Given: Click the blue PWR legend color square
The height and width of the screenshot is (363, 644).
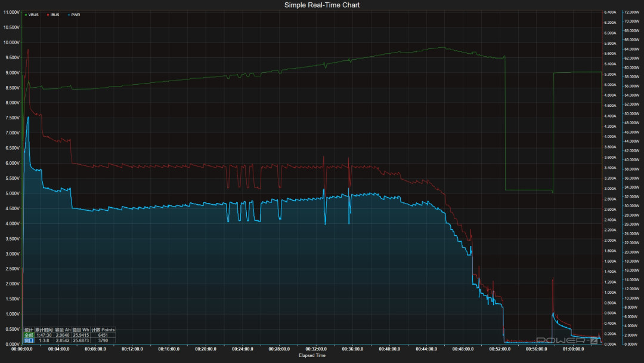Looking at the screenshot, I should tap(69, 15).
